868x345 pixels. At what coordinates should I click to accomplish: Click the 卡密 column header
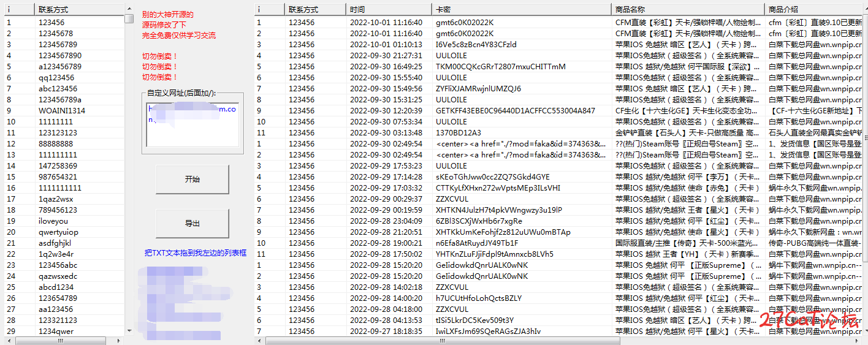tap(521, 10)
